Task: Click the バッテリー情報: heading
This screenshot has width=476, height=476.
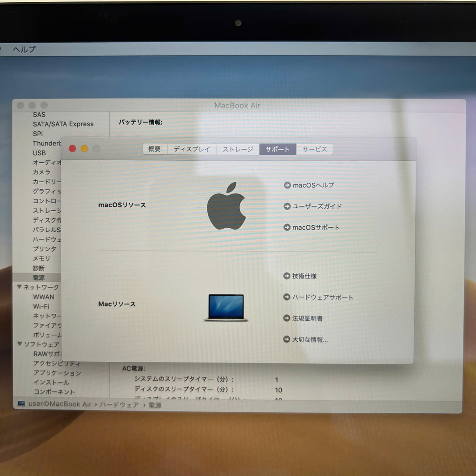Action: [140, 122]
